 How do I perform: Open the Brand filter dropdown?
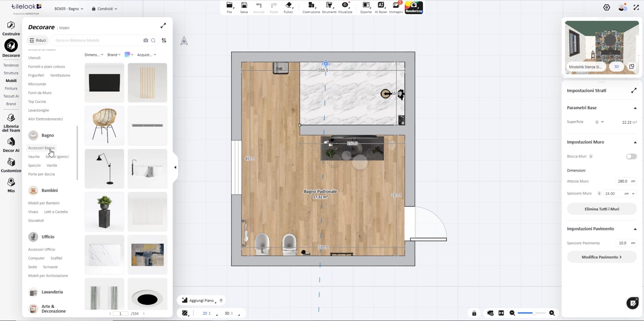tap(114, 55)
